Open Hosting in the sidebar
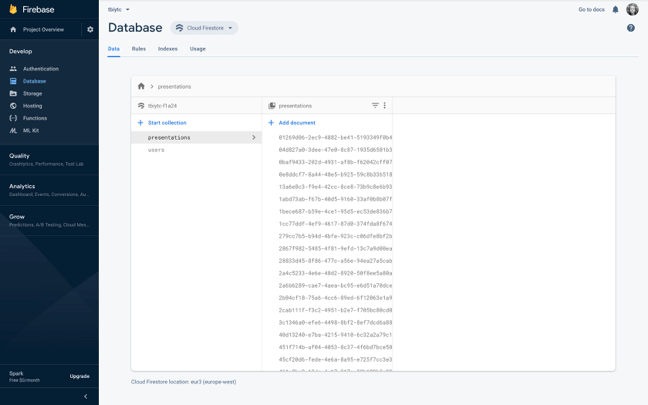Image resolution: width=648 pixels, height=405 pixels. point(33,106)
